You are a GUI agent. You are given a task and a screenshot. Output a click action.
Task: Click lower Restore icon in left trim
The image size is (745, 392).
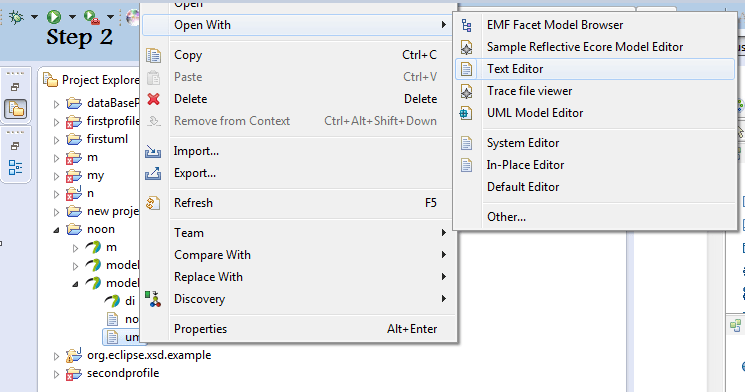(15, 146)
